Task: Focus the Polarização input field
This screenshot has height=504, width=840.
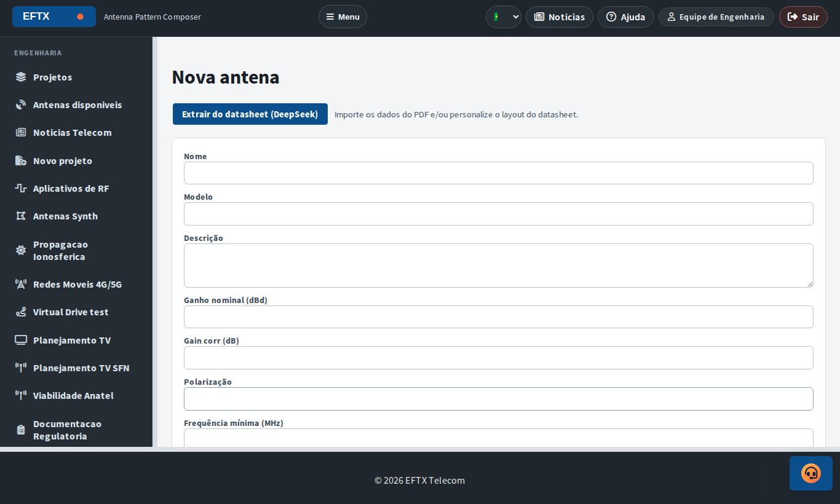Action: tap(499, 399)
